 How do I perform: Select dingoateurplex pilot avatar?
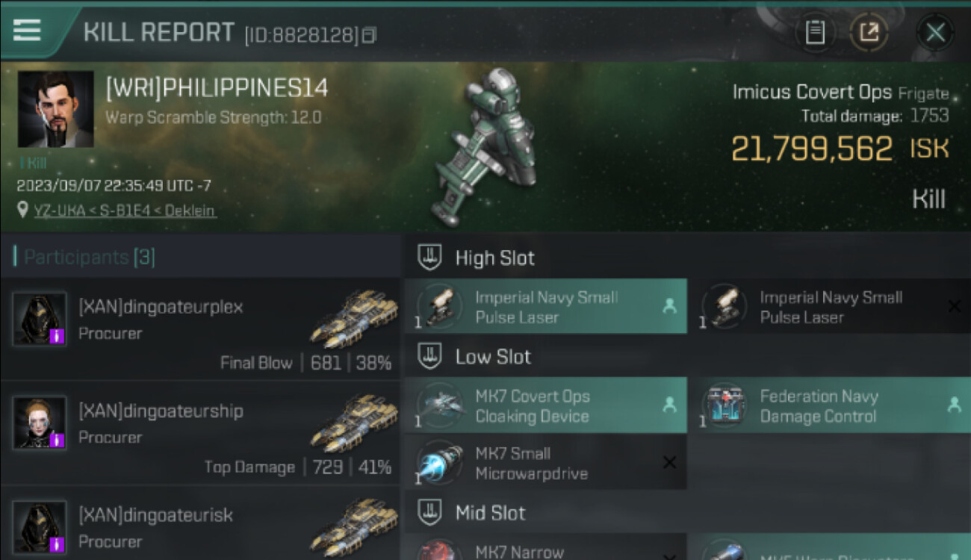[x=40, y=319]
